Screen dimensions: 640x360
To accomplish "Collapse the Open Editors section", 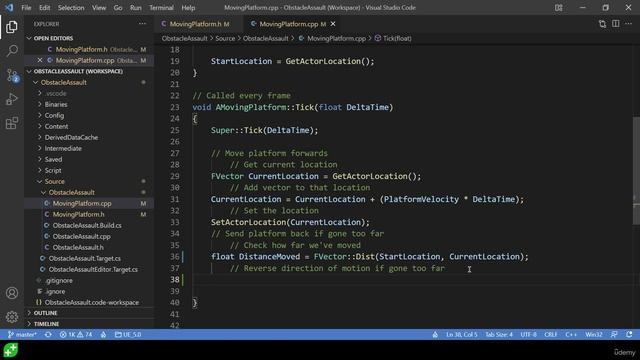I will [53, 38].
